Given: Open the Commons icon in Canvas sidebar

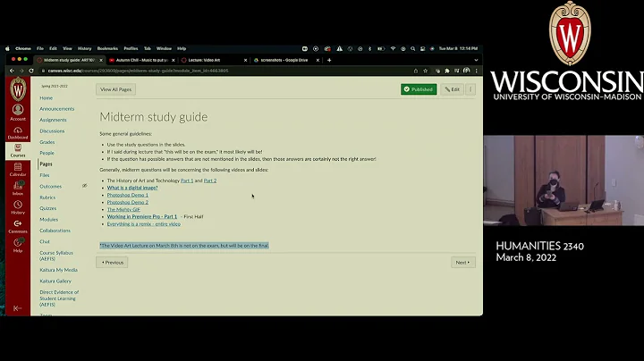Looking at the screenshot, I should pos(18,226).
